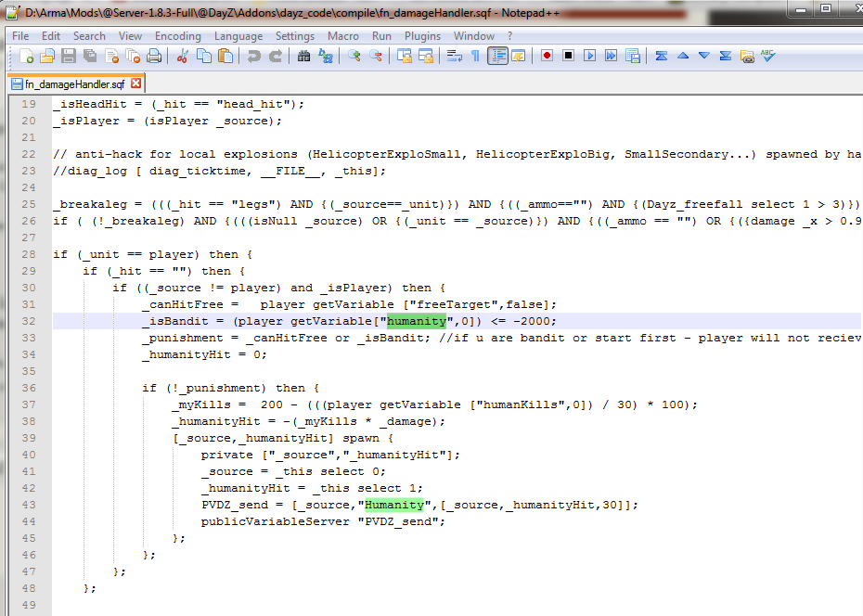This screenshot has height=616, width=863.
Task: Click "_isHeadHit" on line 19
Action: point(90,104)
